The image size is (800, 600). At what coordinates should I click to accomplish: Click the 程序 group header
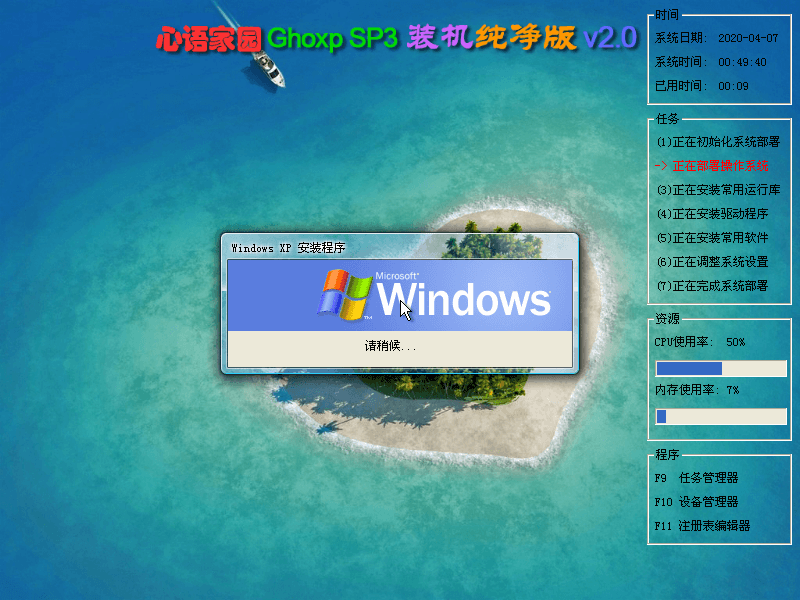[x=667, y=455]
